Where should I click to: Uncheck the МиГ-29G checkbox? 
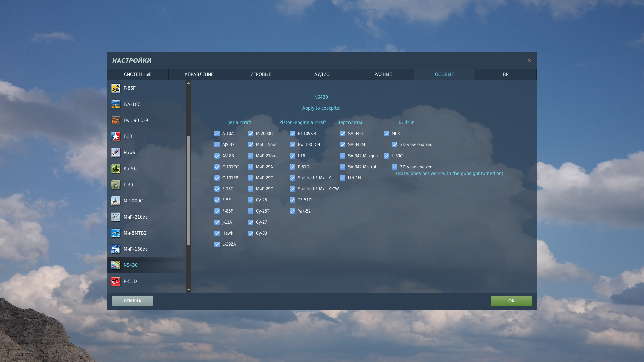[x=251, y=178]
